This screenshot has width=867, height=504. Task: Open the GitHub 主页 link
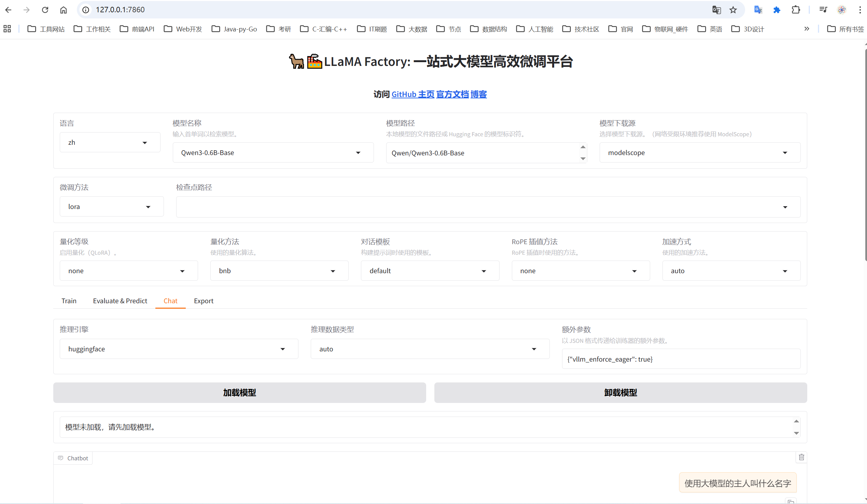point(413,94)
